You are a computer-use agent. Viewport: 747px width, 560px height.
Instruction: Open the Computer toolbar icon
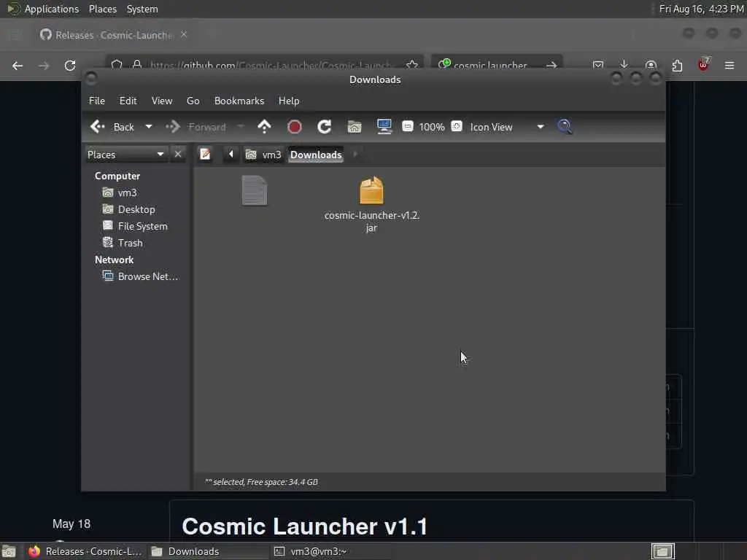coord(384,127)
